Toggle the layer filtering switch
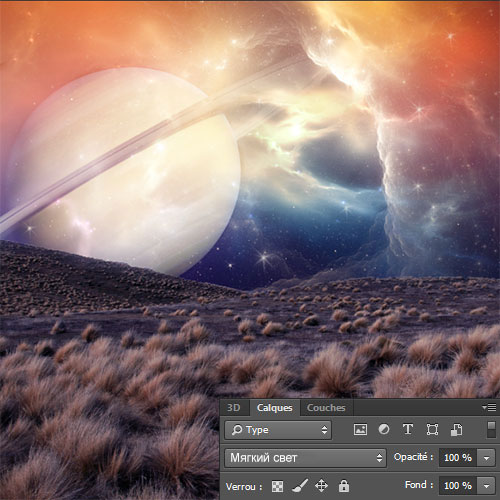Screen dimensions: 500x500 (491, 429)
